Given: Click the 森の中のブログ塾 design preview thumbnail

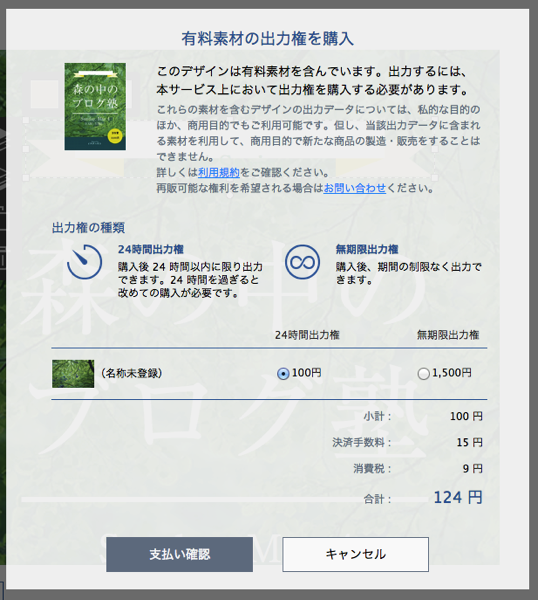Looking at the screenshot, I should [95, 106].
